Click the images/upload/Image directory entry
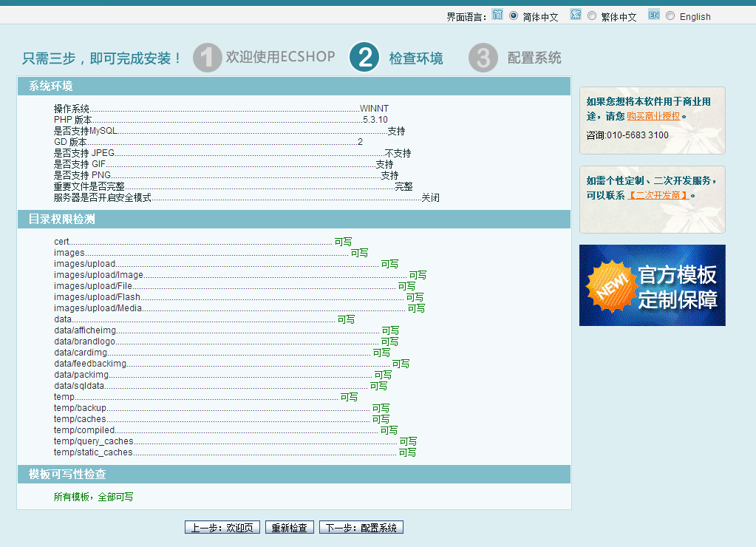The width and height of the screenshot is (756, 547). click(x=98, y=275)
